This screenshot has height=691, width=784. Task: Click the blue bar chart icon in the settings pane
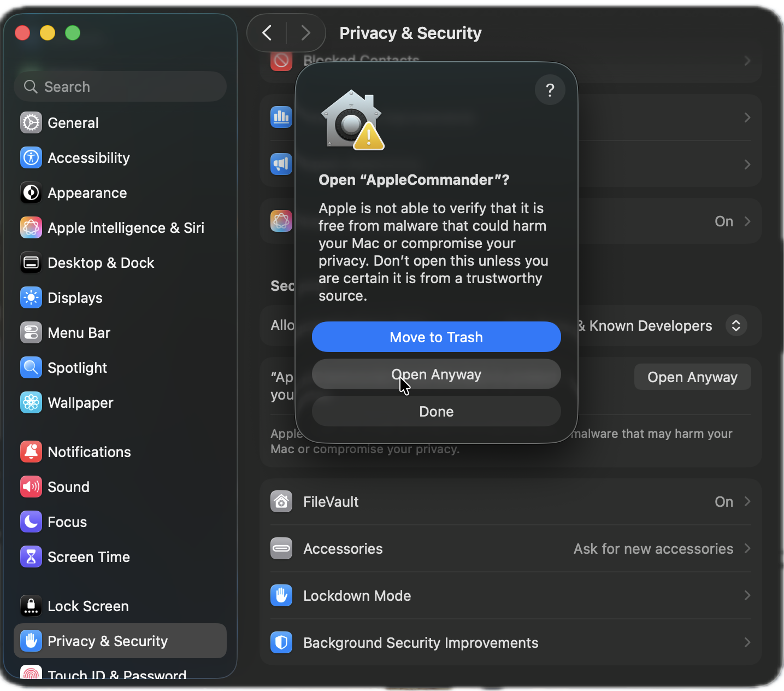281,117
